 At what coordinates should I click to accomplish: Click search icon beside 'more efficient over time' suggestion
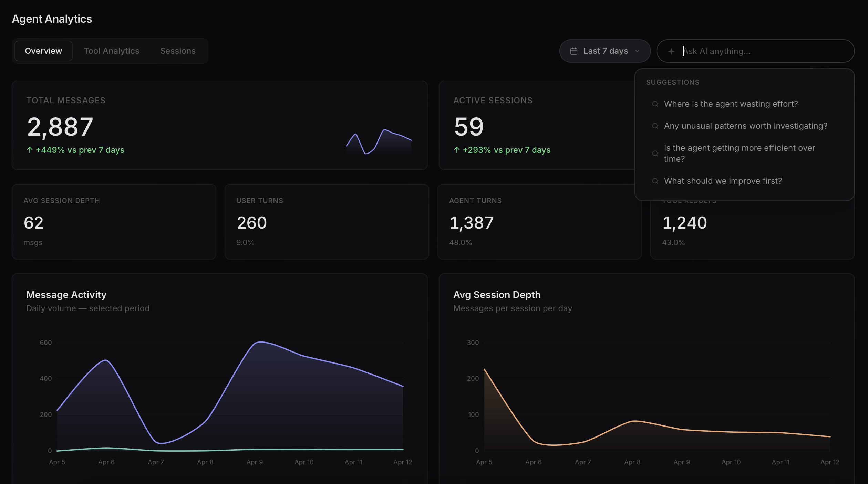655,154
